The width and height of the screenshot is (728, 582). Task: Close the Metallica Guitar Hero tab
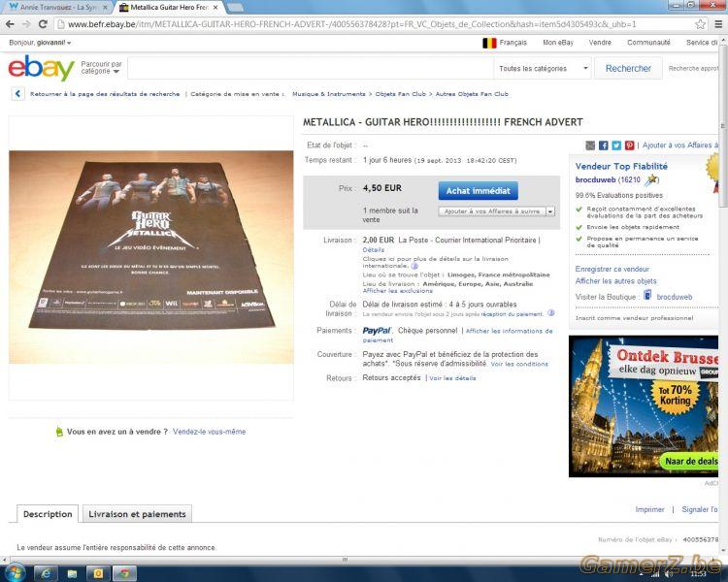(x=215, y=8)
